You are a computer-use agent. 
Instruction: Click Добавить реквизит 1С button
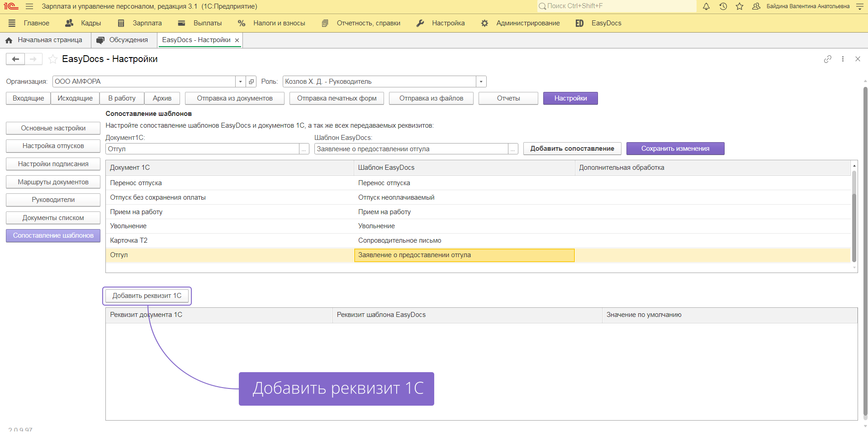point(147,296)
